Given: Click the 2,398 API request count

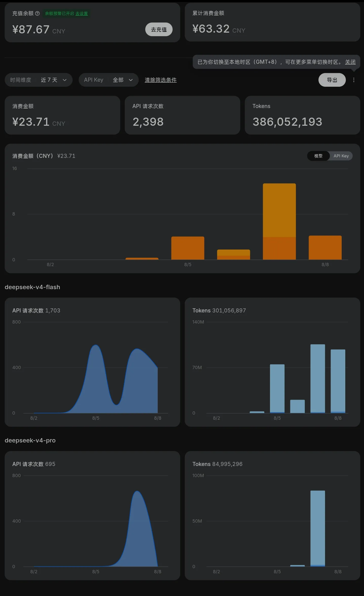Looking at the screenshot, I should click(148, 122).
